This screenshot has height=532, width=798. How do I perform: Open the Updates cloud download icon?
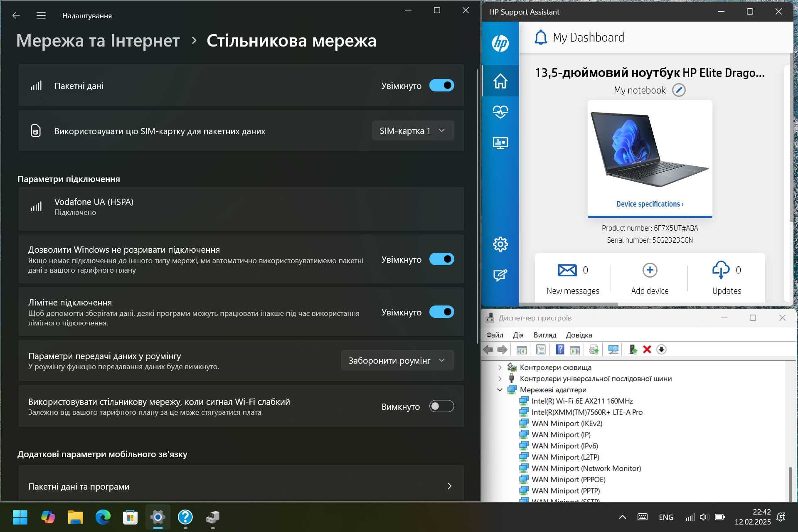pyautogui.click(x=721, y=270)
